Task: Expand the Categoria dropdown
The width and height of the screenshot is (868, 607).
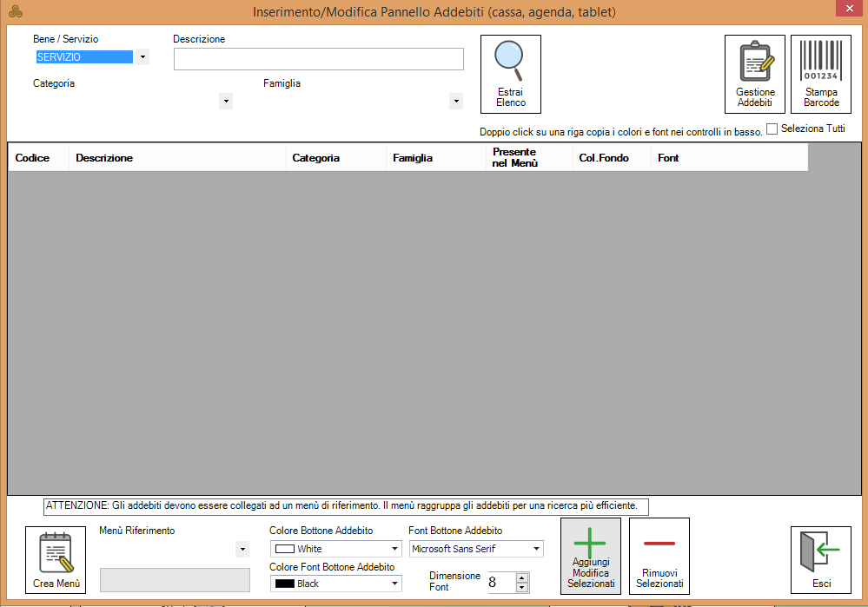Action: (226, 101)
